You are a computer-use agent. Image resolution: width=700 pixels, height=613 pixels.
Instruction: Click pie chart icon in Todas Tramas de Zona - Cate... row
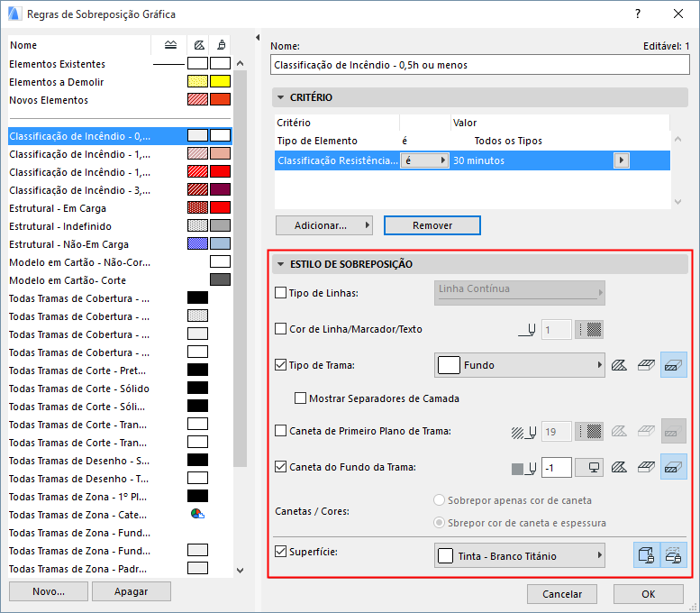(x=197, y=514)
